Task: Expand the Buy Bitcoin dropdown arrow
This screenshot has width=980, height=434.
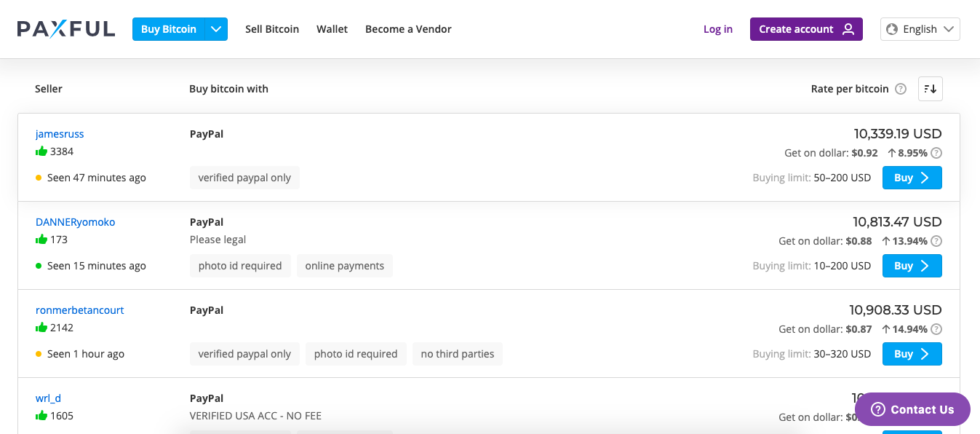Action: 216,29
